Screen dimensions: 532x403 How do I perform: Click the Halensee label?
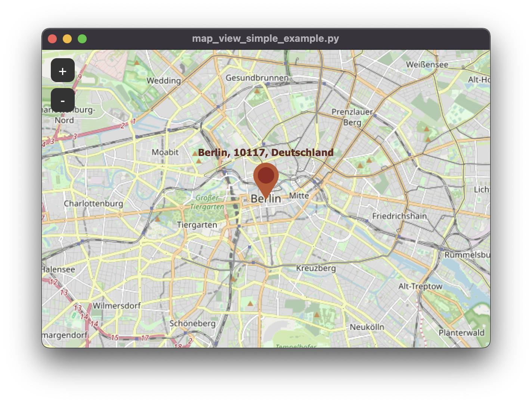pyautogui.click(x=58, y=269)
